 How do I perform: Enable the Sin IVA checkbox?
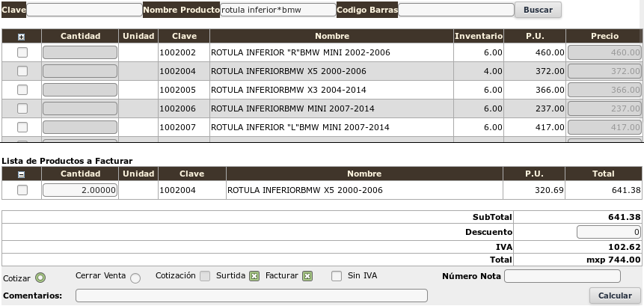[x=337, y=276]
